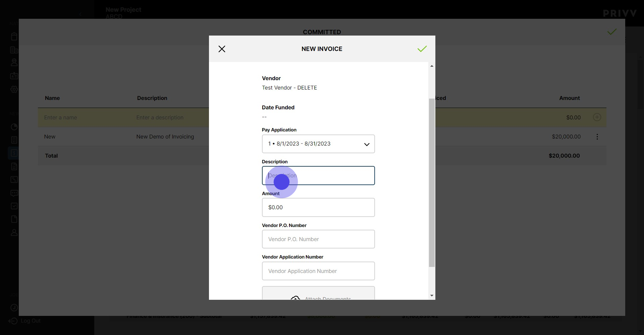Click the add row plus icon
Screen dimensions: 644x335
pos(597,117)
